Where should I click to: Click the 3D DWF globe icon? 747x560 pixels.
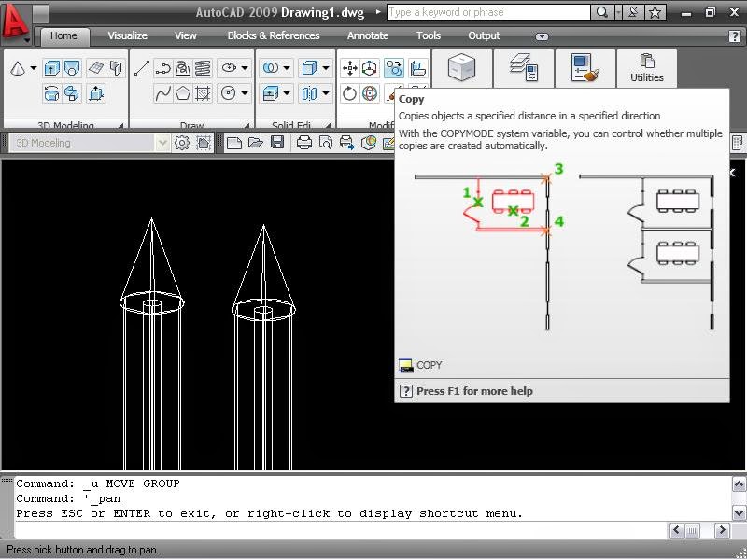click(369, 143)
